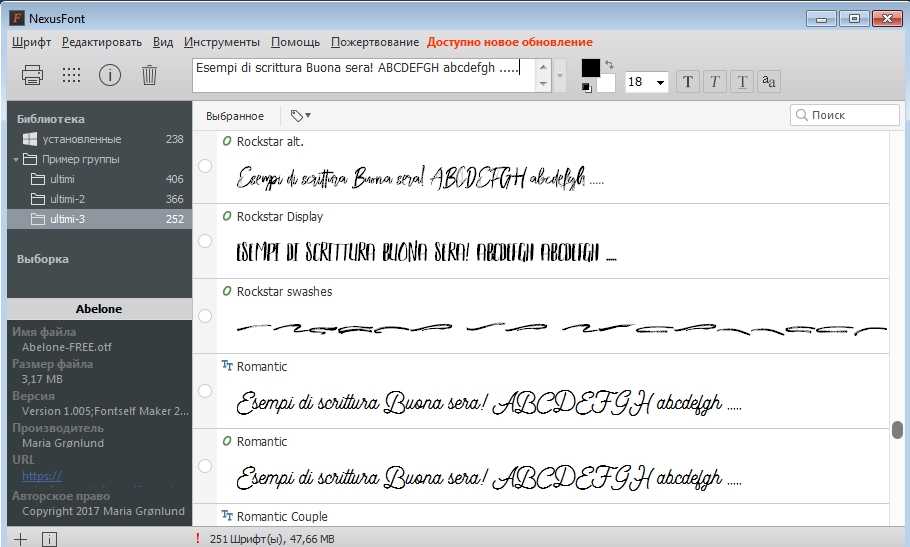Click folder icon of Пример группы
Viewport: 910px width, 547px height.
coord(30,159)
